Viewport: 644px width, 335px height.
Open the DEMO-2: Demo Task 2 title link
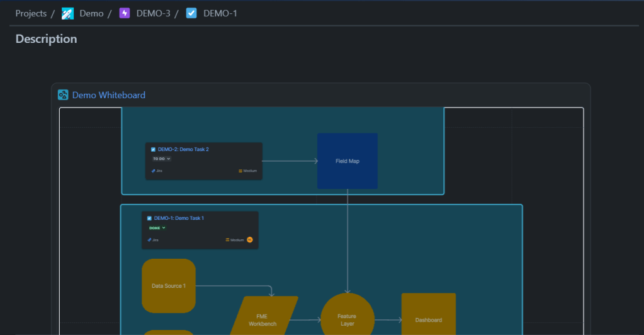click(183, 150)
